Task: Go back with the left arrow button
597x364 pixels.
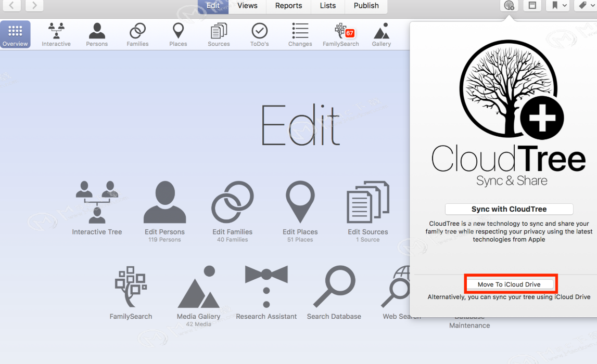Action: 12,5
